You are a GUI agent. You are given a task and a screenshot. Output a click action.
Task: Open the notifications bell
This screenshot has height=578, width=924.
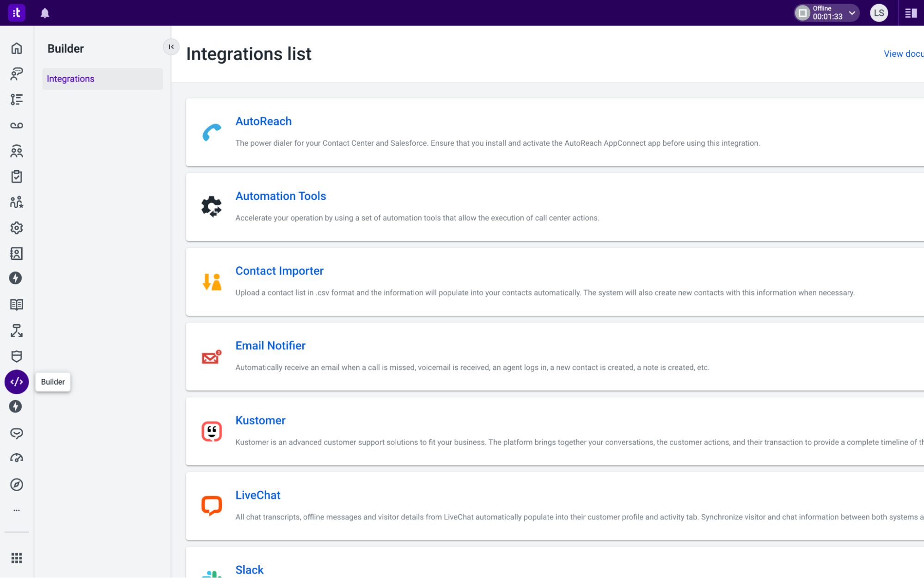[45, 13]
